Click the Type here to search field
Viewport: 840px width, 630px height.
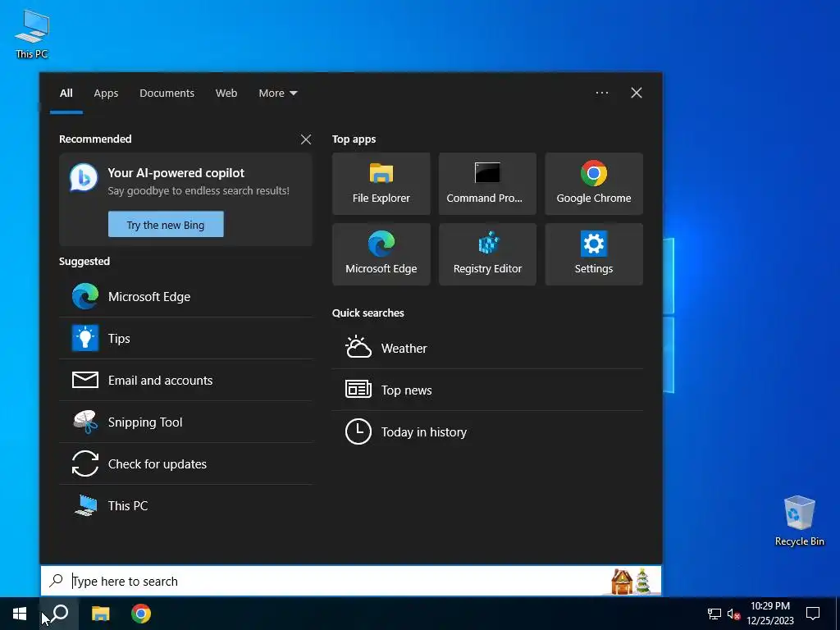(x=351, y=581)
